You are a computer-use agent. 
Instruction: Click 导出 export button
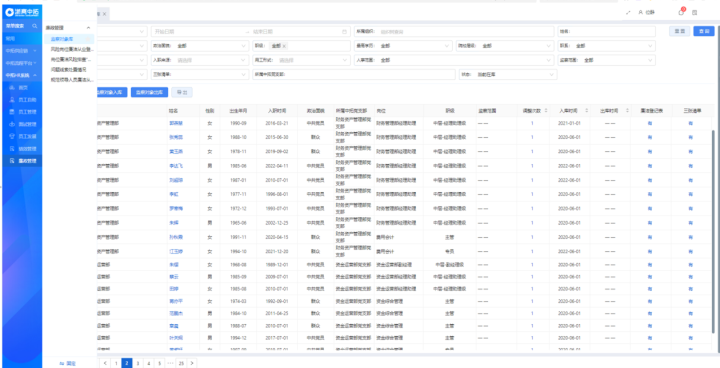(182, 92)
